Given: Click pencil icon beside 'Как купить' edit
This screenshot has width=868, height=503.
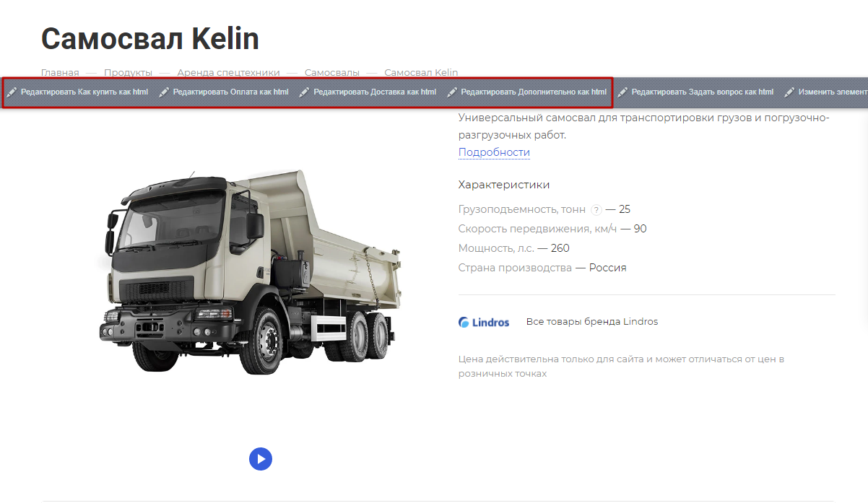Looking at the screenshot, I should 12,92.
